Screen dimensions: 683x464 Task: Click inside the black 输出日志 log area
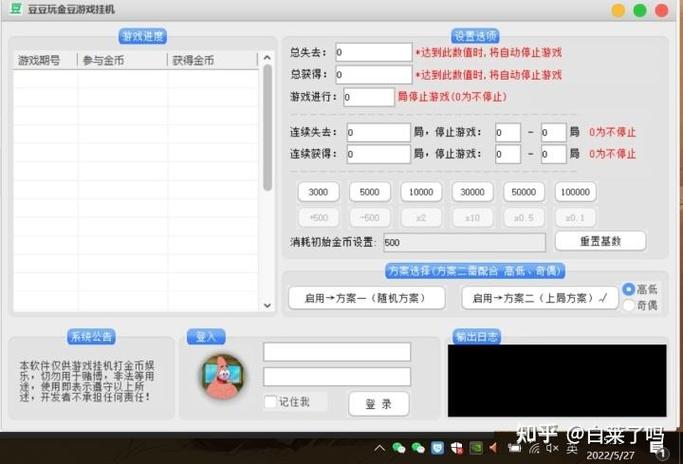pos(557,380)
